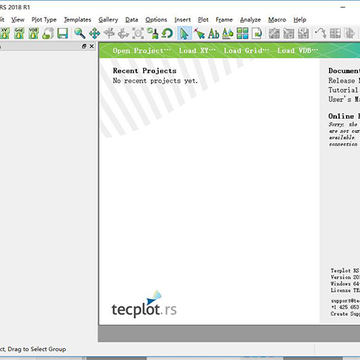Image resolution: width=360 pixels, height=360 pixels.
Task: Click 'No recent projects yet.' text
Action: click(155, 81)
